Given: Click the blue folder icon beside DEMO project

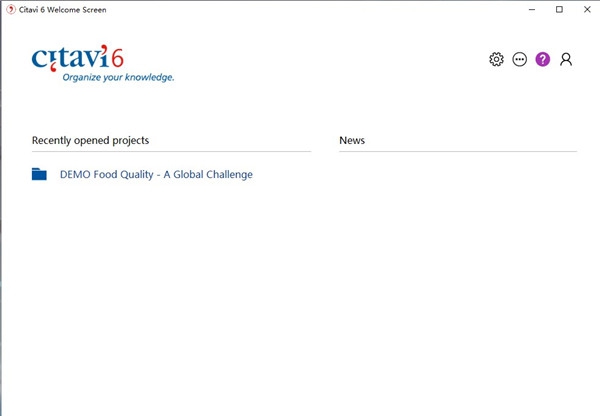Looking at the screenshot, I should (x=39, y=174).
